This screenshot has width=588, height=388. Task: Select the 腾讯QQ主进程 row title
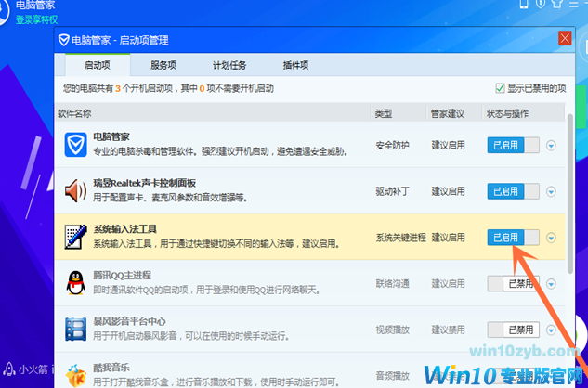(123, 275)
